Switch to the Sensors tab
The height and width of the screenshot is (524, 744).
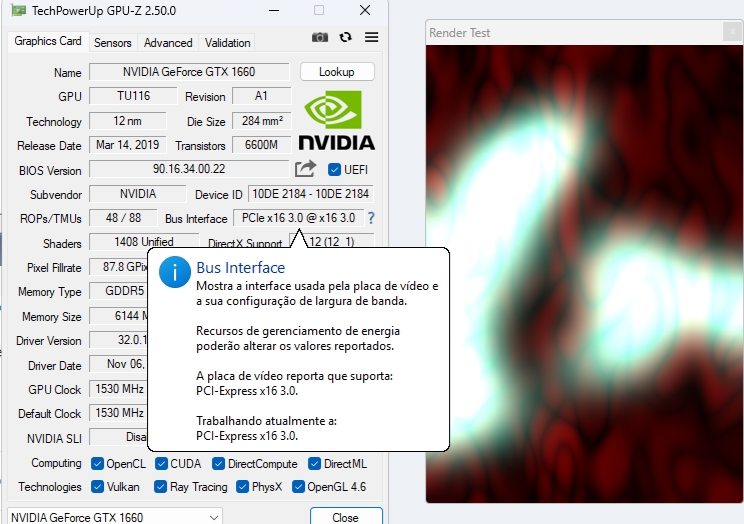tap(112, 43)
